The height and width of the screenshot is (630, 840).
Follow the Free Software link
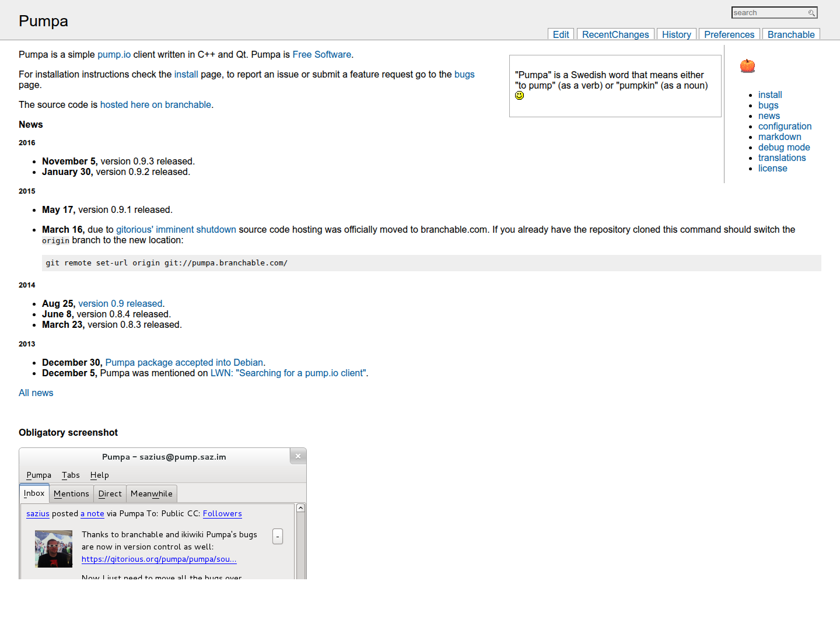point(322,54)
